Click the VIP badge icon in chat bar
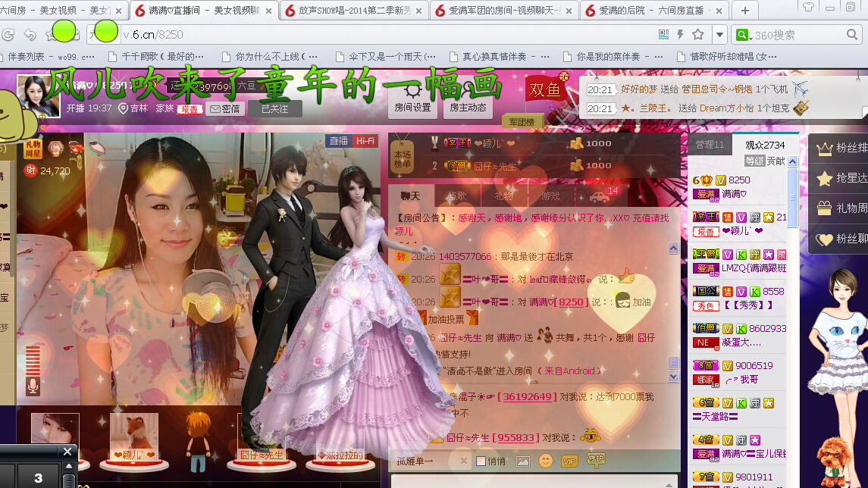Image resolution: width=868 pixels, height=488 pixels. (x=569, y=461)
